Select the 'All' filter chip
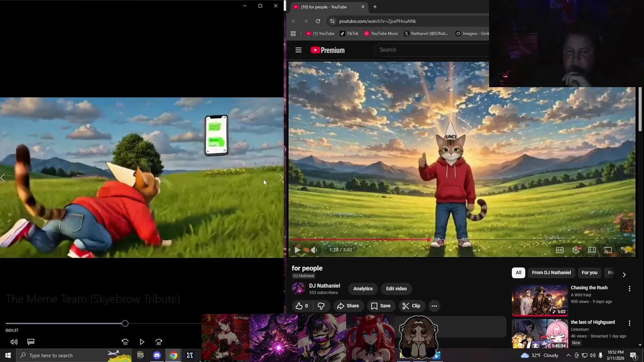 [518, 273]
